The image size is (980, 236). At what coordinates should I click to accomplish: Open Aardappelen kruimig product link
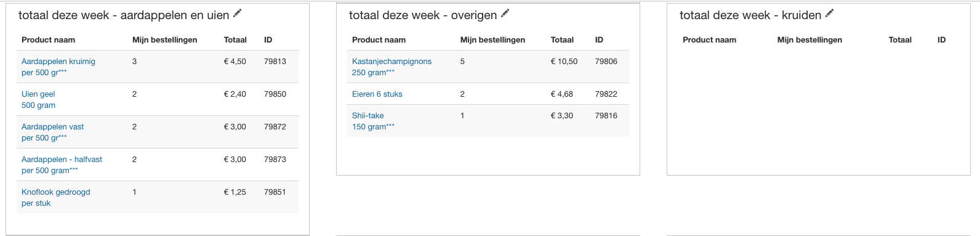[x=58, y=67]
